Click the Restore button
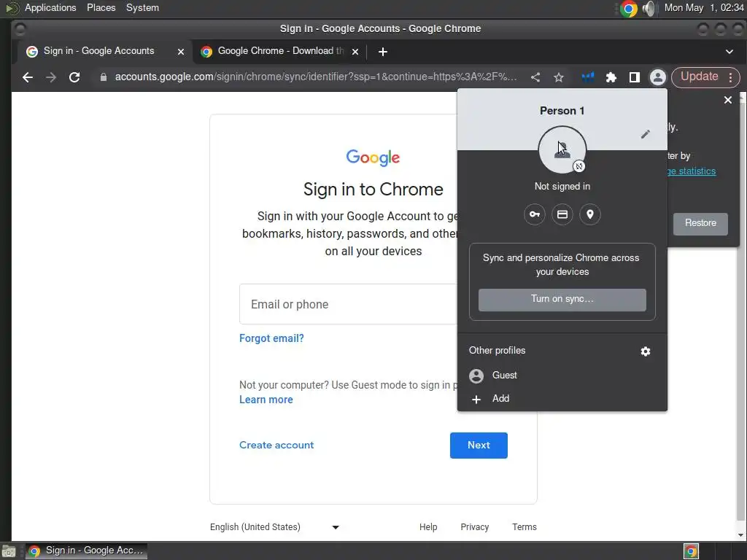The image size is (747, 560). (700, 223)
